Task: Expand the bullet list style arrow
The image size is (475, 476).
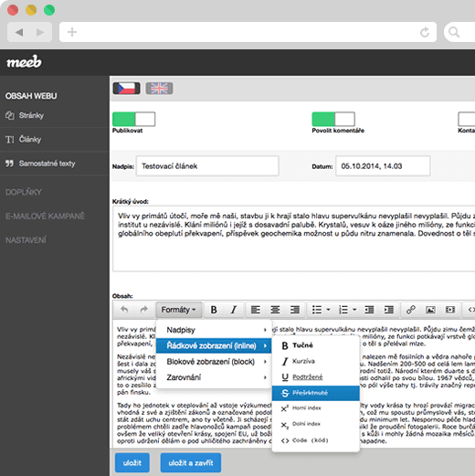Action: click(328, 310)
